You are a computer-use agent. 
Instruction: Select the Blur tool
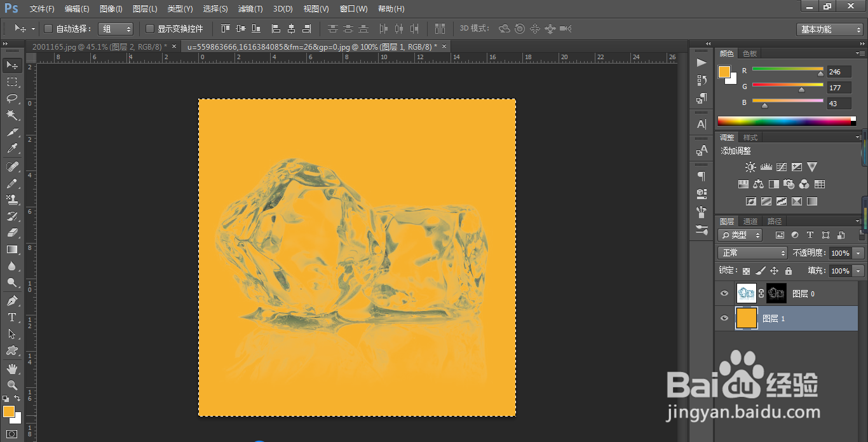tap(12, 266)
